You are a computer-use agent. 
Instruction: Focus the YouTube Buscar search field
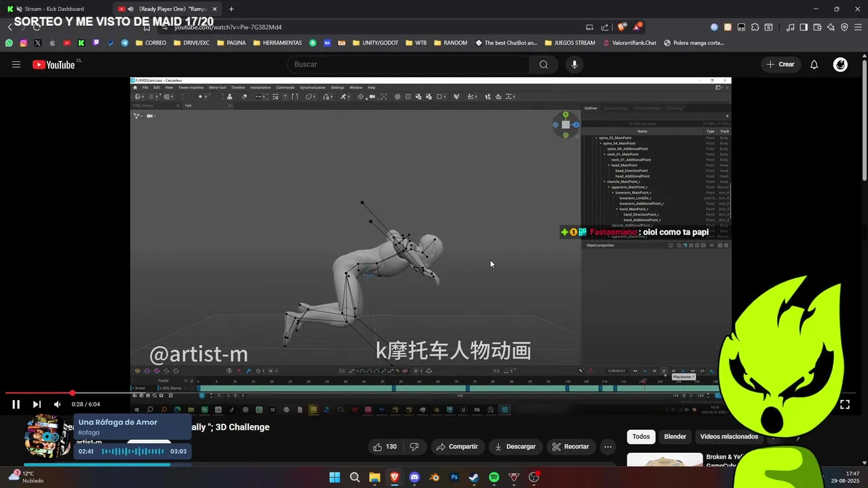pos(408,64)
